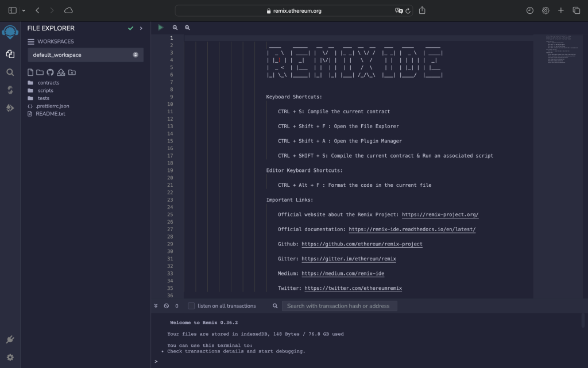This screenshot has height=368, width=588.
Task: Follow the remix-project.org link
Action: pos(440,215)
